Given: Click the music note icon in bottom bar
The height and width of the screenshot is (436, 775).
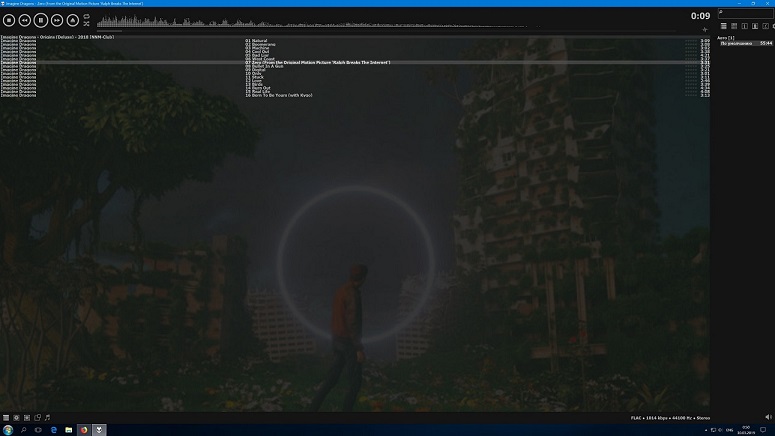Looking at the screenshot, I should pyautogui.click(x=47, y=417).
